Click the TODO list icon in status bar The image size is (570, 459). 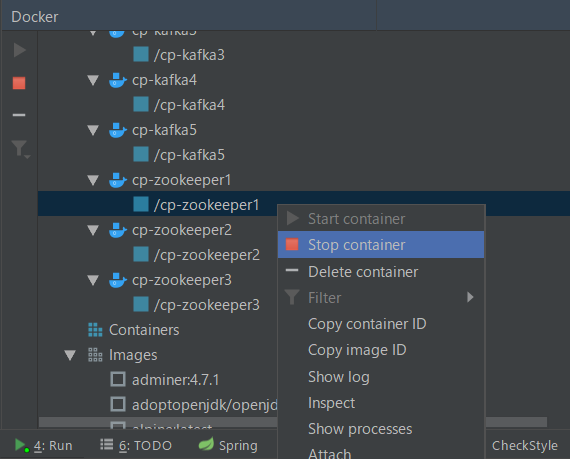(107, 444)
